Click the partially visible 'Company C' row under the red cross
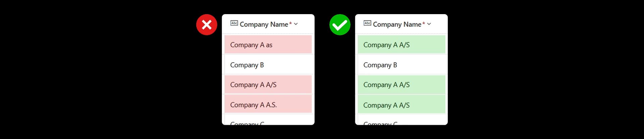The image size is (644, 139). pyautogui.click(x=268, y=120)
